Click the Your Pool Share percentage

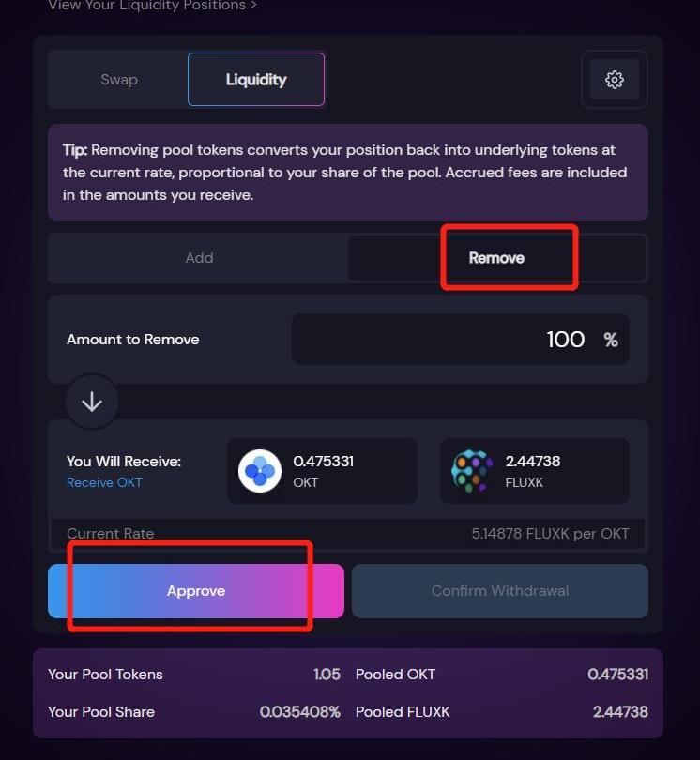[299, 712]
